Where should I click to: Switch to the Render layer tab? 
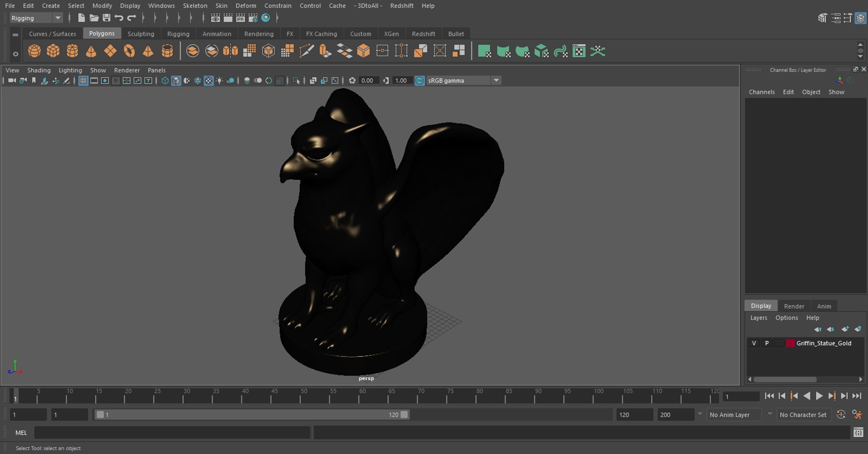point(794,306)
